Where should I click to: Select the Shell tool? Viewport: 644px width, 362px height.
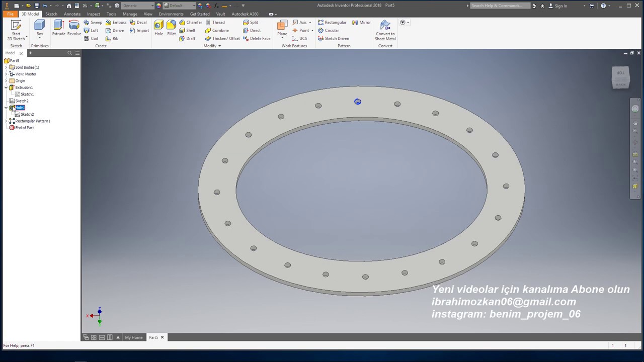[x=187, y=31]
